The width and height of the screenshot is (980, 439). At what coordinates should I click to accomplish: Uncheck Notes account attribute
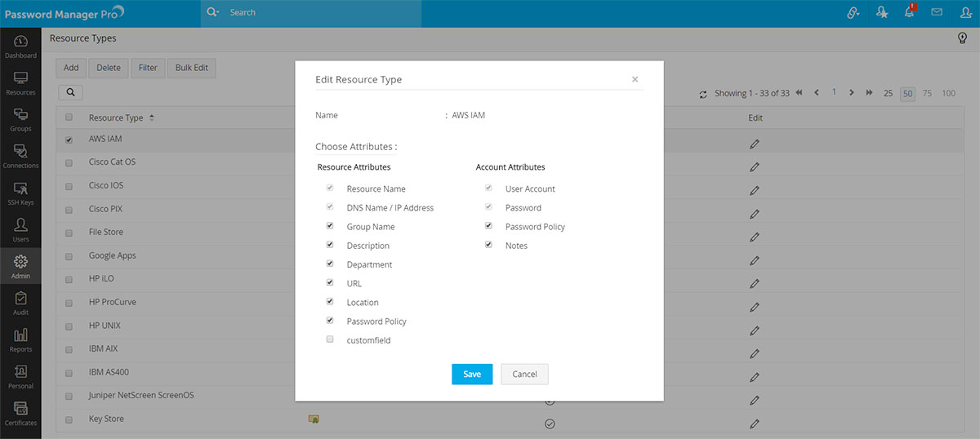pyautogui.click(x=488, y=245)
